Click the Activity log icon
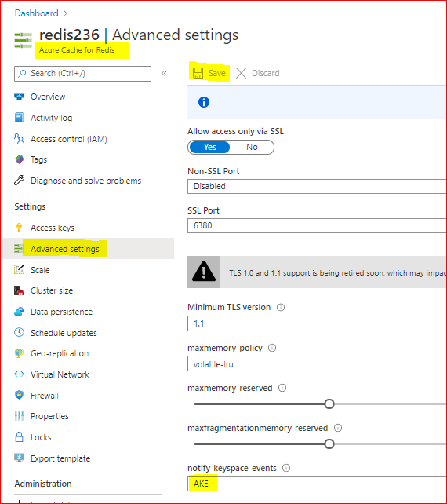447x504 pixels. click(20, 118)
